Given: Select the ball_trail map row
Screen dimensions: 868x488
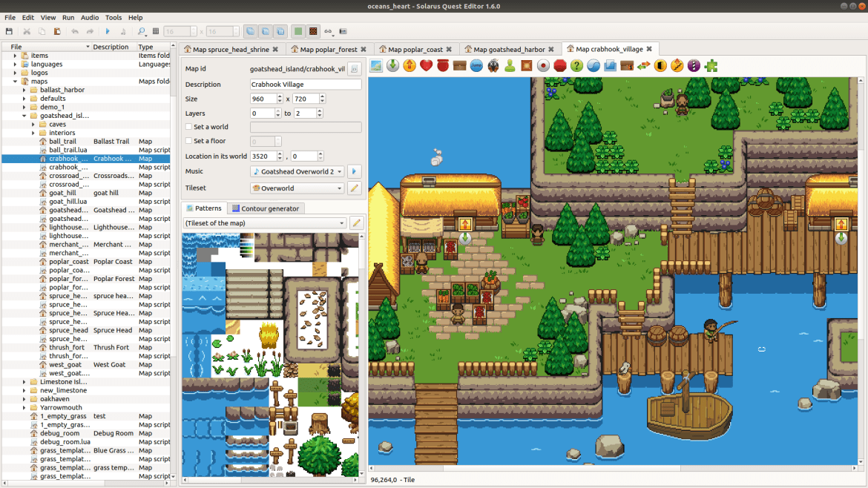Looking at the screenshot, I should [x=86, y=142].
